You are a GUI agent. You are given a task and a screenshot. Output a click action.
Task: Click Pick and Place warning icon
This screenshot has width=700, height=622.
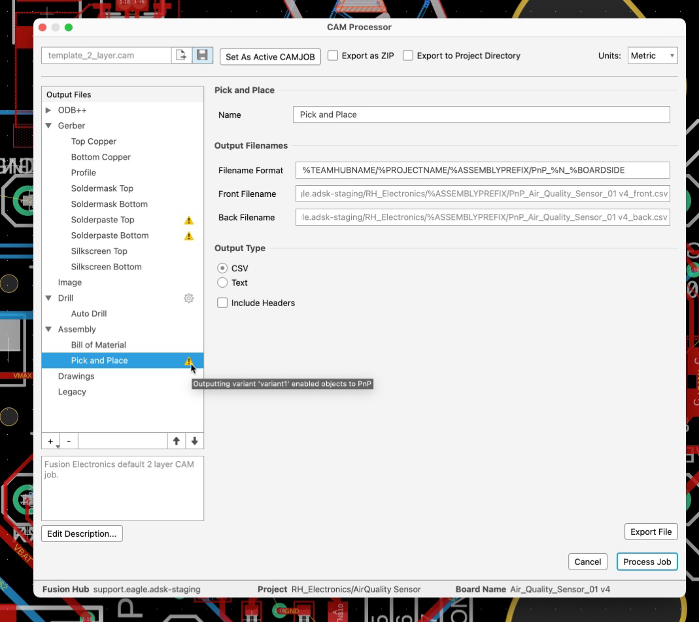(189, 361)
